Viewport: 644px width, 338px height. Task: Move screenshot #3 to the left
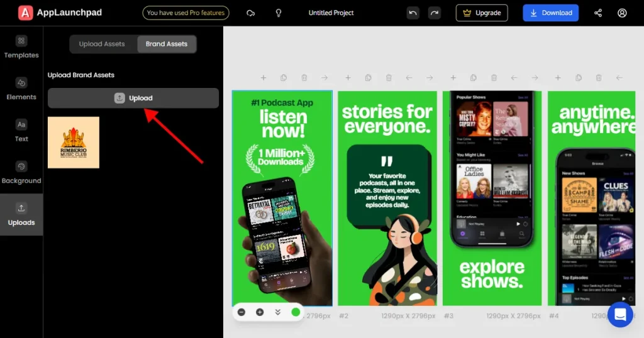click(x=514, y=77)
